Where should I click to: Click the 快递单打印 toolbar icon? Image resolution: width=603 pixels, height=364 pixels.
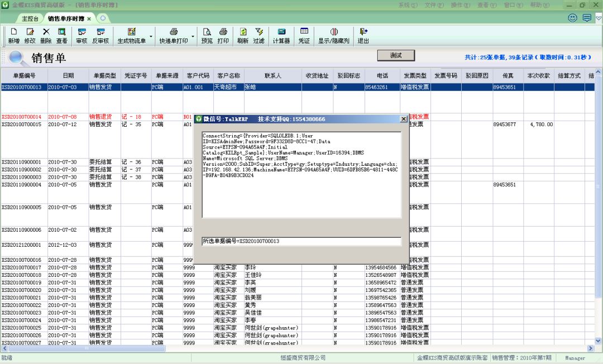pos(174,36)
